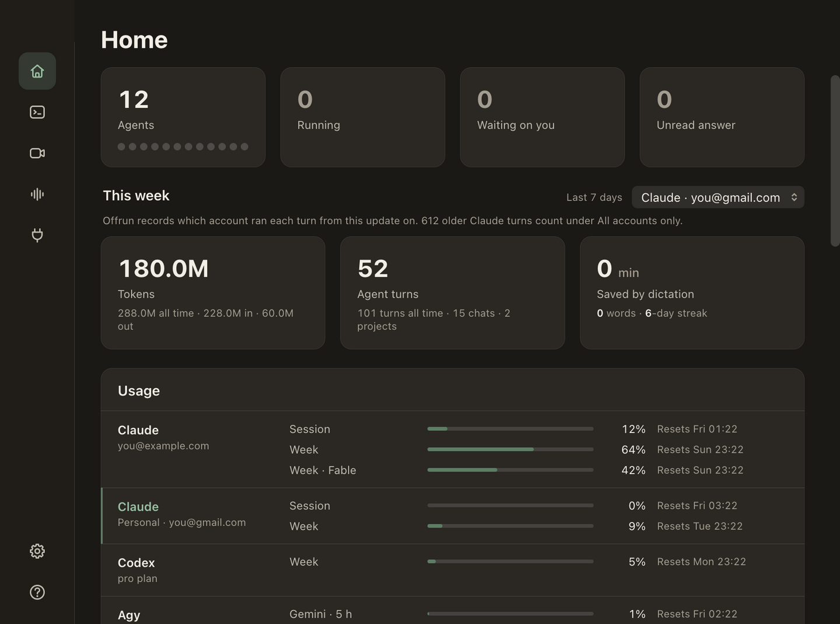Click the 52 Agent turns card

[453, 293]
